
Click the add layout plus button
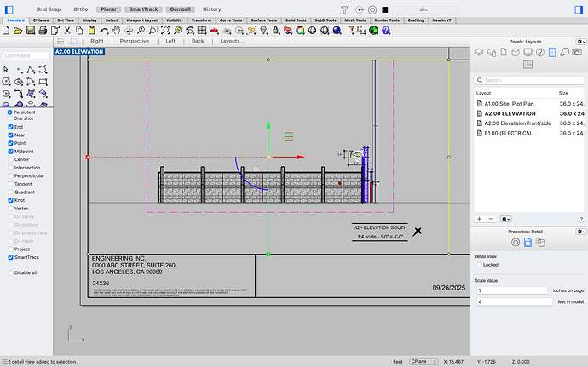click(x=479, y=219)
